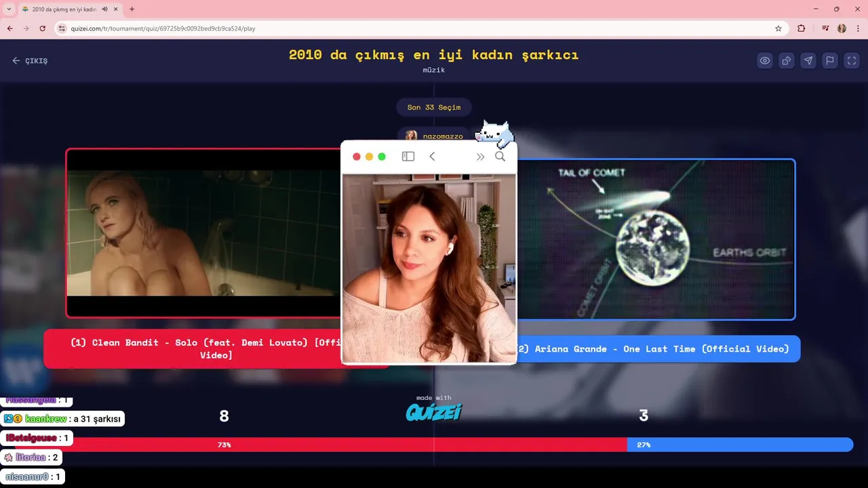The image size is (868, 488).
Task: Bookmark this page with the star icon
Action: [x=778, y=28]
